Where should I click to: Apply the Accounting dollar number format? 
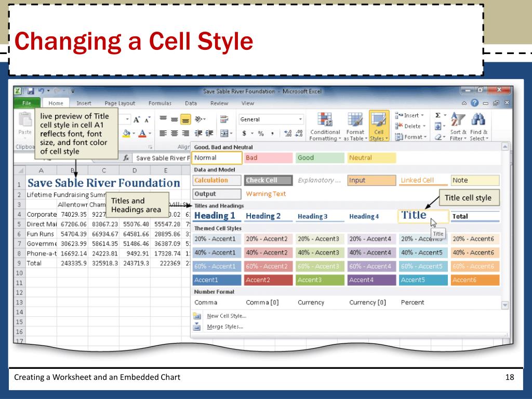(244, 134)
